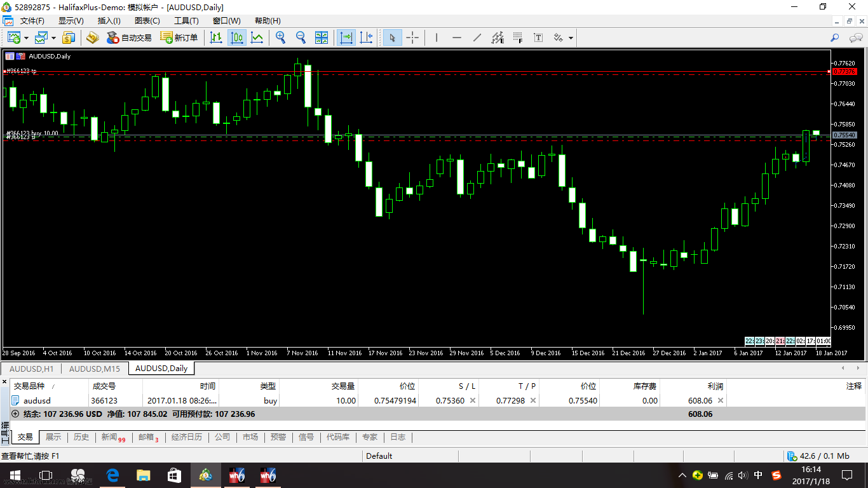The width and height of the screenshot is (868, 488).
Task: Open the 日志 journal tab
Action: pyautogui.click(x=398, y=437)
